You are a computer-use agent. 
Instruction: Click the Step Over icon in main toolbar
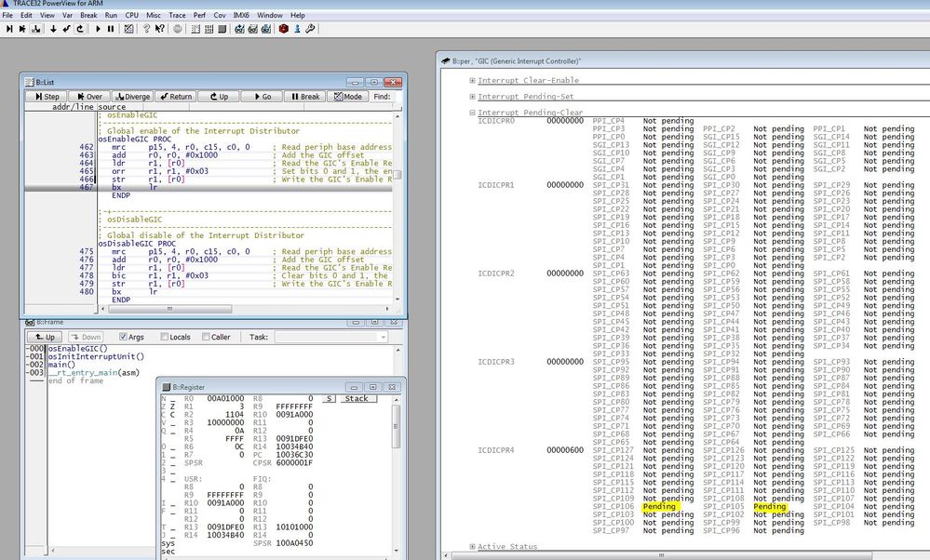point(22,29)
